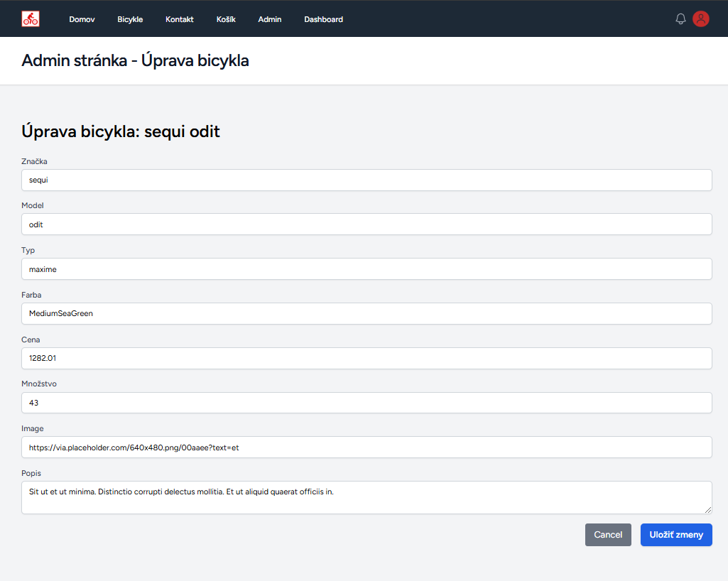The width and height of the screenshot is (728, 581).
Task: Click the 'Farba' field label
Action: [31, 295]
